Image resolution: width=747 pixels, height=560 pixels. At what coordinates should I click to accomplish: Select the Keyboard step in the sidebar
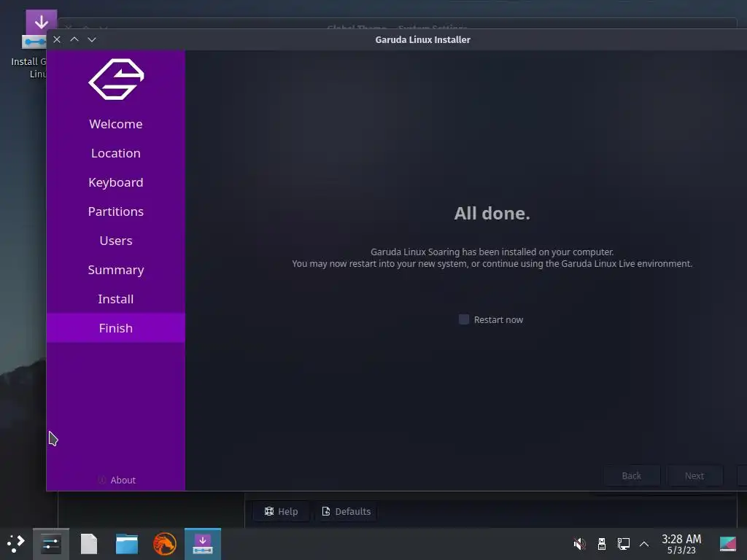point(116,182)
